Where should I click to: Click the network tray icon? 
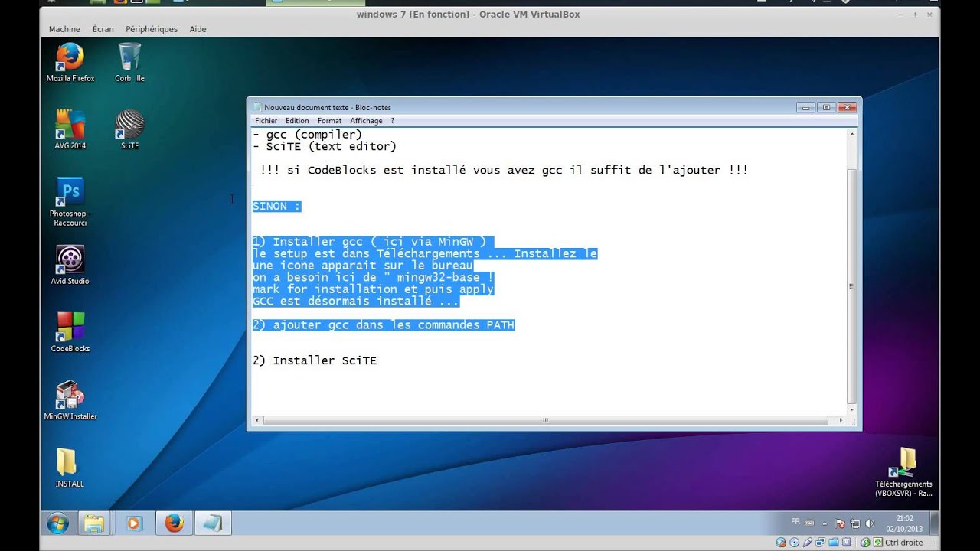[x=854, y=524]
